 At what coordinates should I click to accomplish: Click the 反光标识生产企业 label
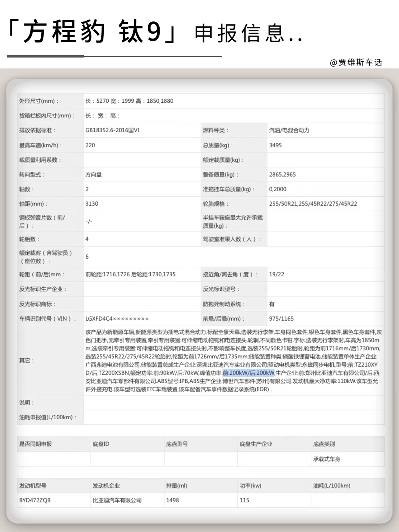tap(43, 289)
